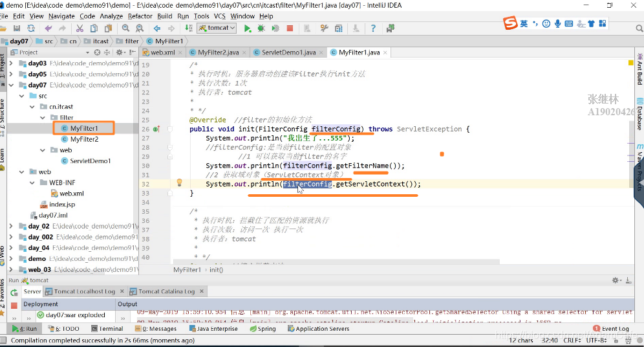Toggle the Web side tool window
Image resolution: width=644 pixels, height=347 pixels.
[x=3, y=255]
